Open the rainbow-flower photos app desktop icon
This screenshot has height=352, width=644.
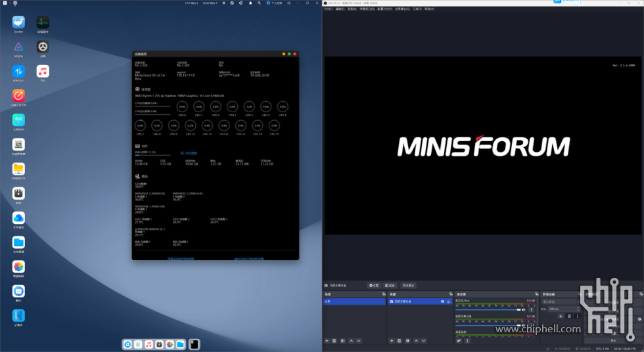(18, 266)
